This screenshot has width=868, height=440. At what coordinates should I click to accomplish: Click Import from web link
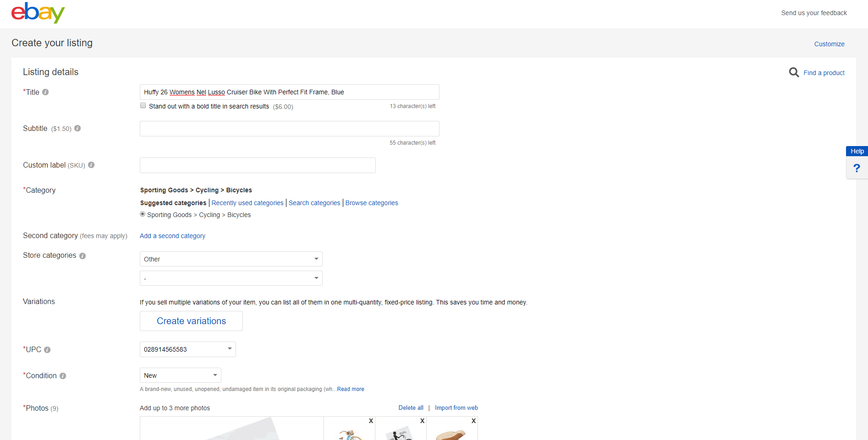[456, 408]
